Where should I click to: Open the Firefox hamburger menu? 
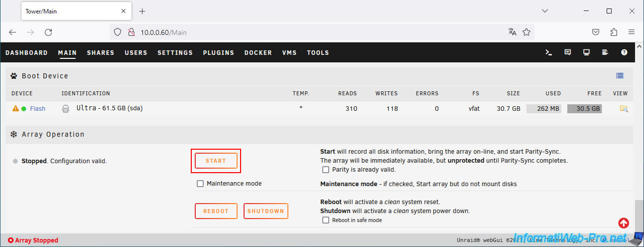632,32
